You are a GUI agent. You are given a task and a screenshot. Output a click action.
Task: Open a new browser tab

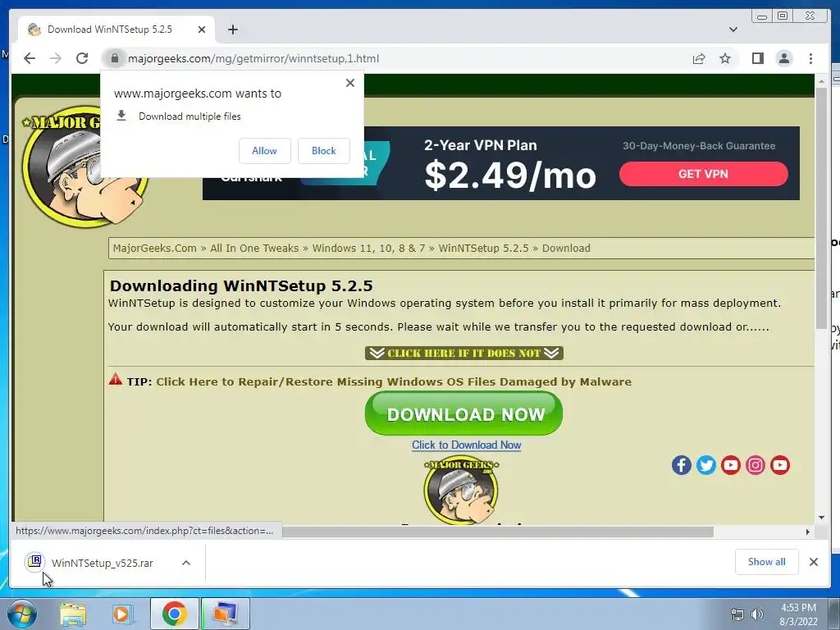[x=232, y=30]
